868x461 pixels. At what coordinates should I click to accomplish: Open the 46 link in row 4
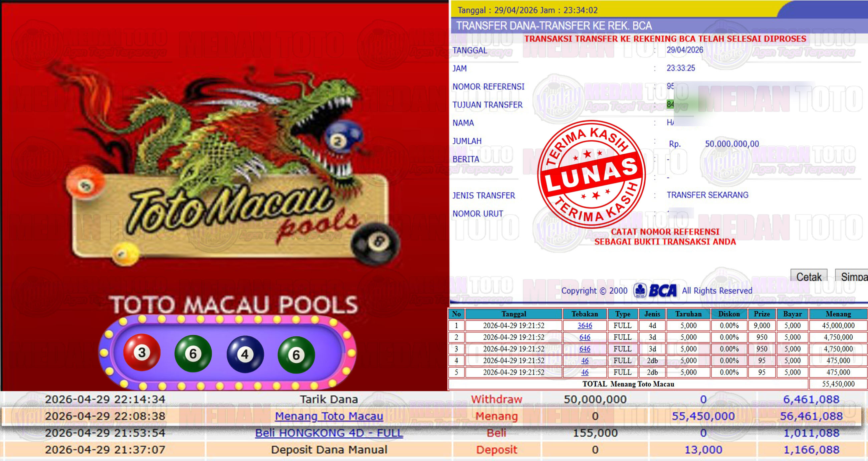(x=585, y=360)
